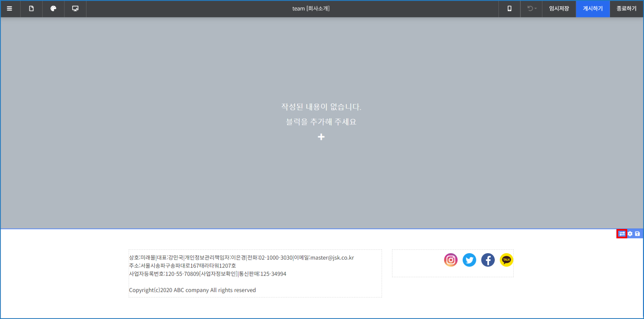Click the page title 'team [회사소개]'
644x319 pixels.
point(311,9)
